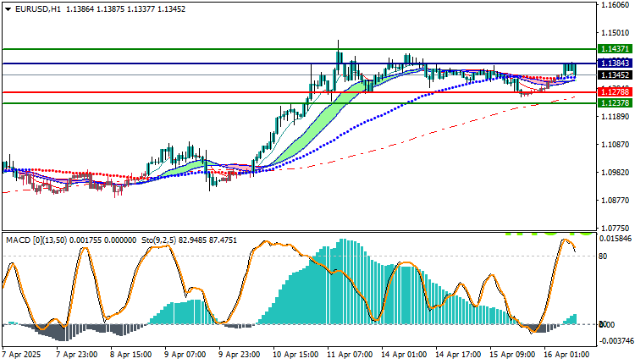The image size is (635, 364).
Task: Click the 1.16060 price scale value
Action: coord(616,5)
